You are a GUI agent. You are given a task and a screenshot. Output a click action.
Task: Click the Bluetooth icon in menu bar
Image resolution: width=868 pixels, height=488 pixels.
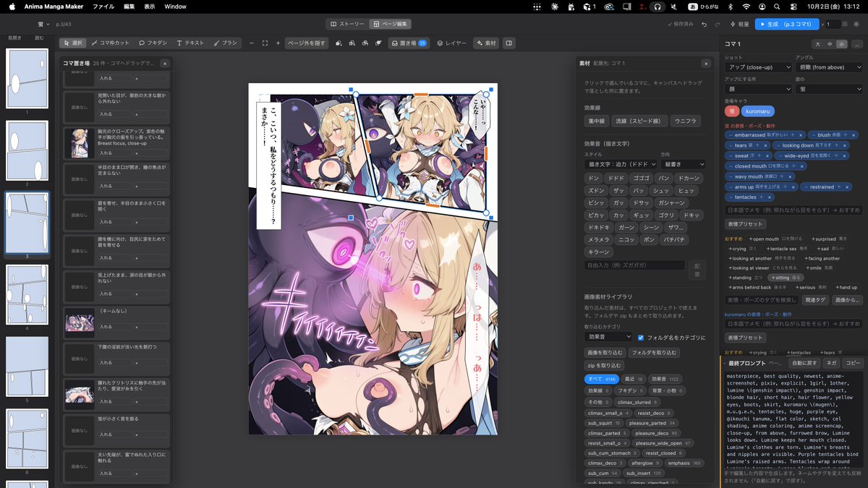point(730,6)
